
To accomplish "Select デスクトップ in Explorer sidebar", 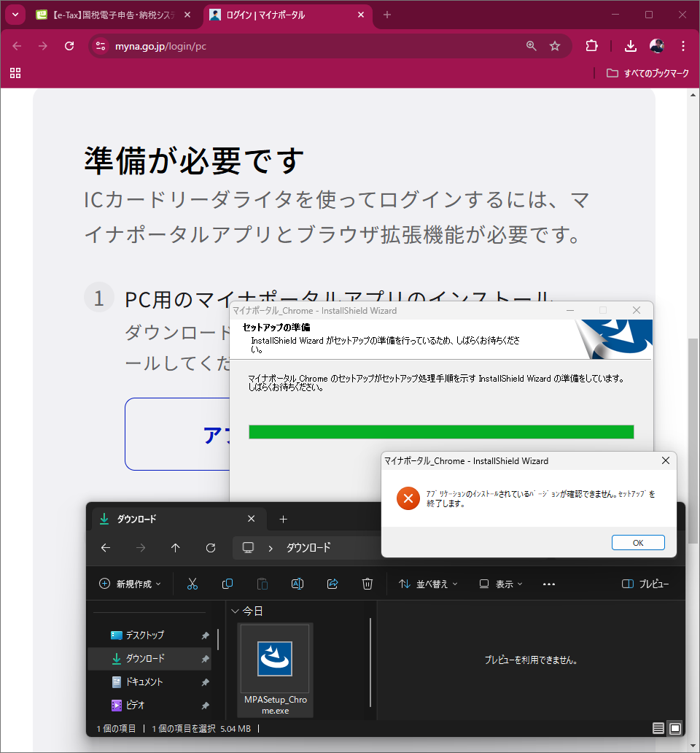I will (x=149, y=636).
